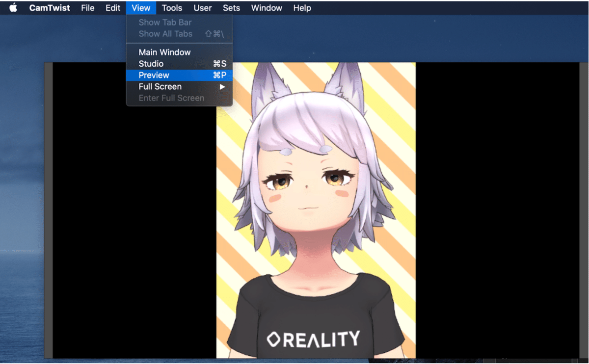Open the Sets menu
Viewport: 589px width, 364px height.
(232, 8)
